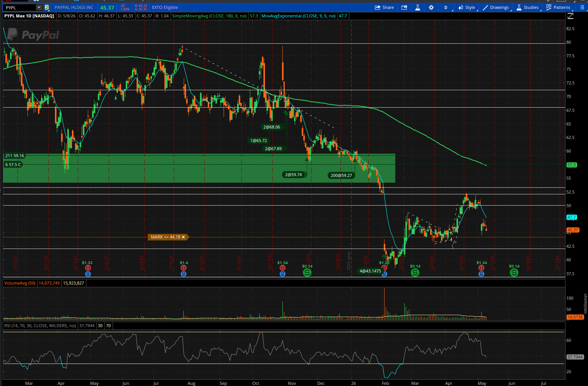The height and width of the screenshot is (386, 588).
Task: Click the 200@59.27 trade bubble
Action: (341, 175)
